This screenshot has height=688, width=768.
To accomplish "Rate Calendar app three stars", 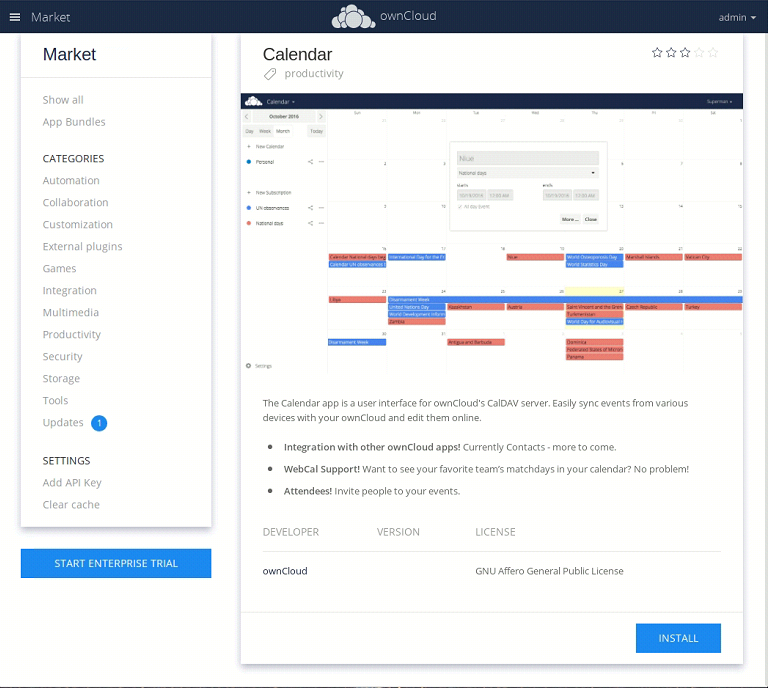I will tap(685, 52).
